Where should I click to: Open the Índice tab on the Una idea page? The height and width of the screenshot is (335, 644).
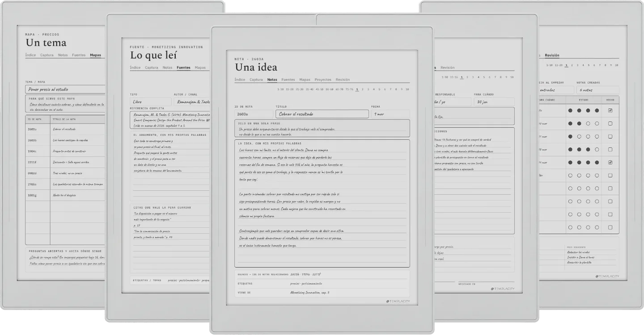(240, 80)
